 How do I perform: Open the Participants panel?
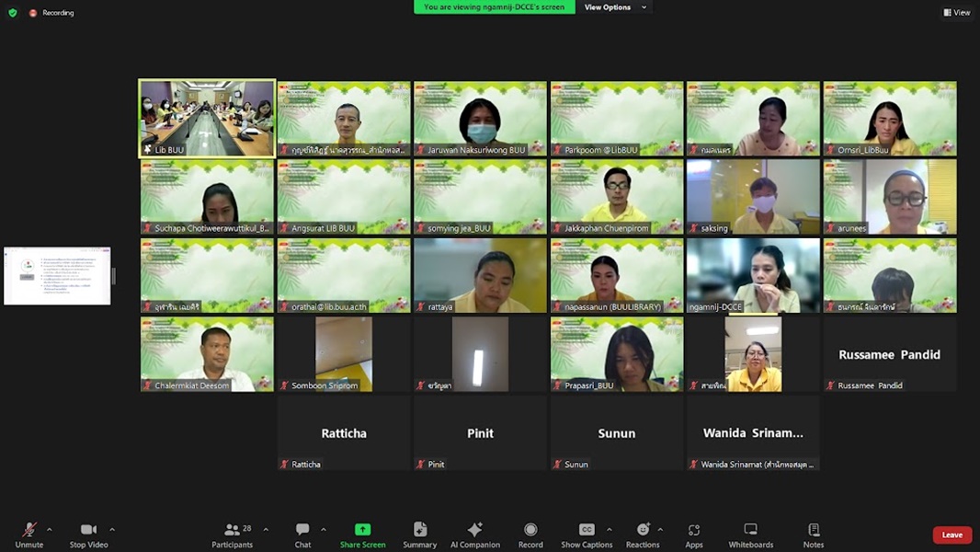pyautogui.click(x=233, y=535)
